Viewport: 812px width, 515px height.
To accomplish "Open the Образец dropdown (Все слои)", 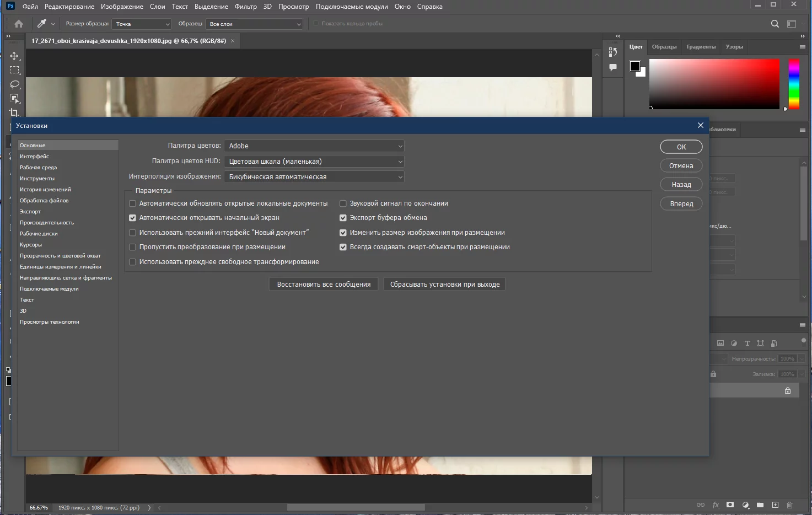I will (x=254, y=24).
